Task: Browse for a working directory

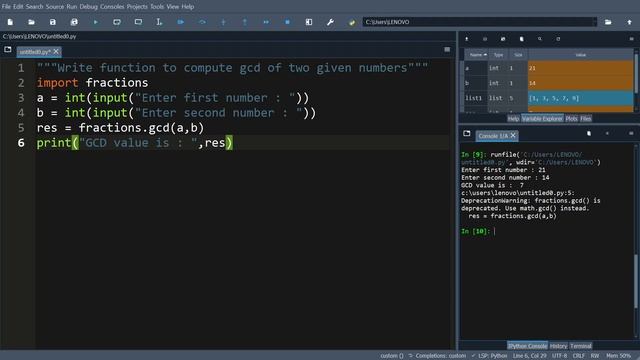Action: [608, 22]
